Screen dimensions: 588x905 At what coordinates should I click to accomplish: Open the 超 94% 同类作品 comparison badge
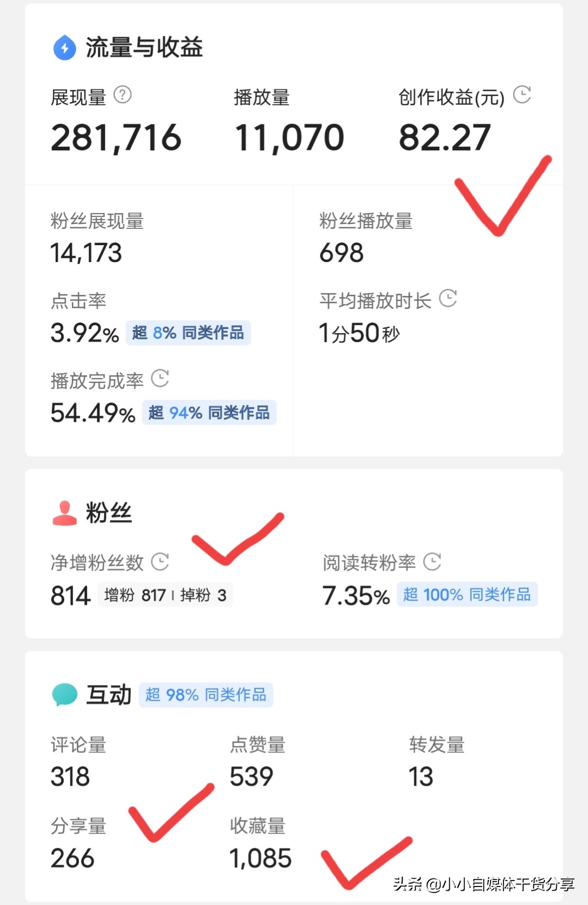coord(209,413)
